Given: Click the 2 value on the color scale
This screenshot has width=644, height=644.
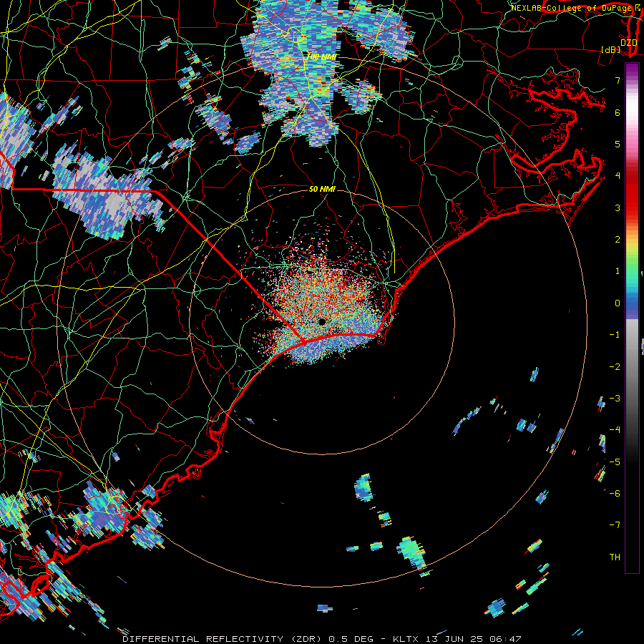Looking at the screenshot, I should click(618, 240).
